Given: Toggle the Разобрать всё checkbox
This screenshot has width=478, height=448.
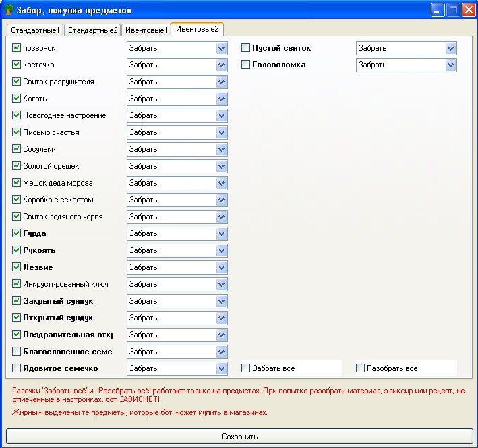Looking at the screenshot, I should 361,368.
